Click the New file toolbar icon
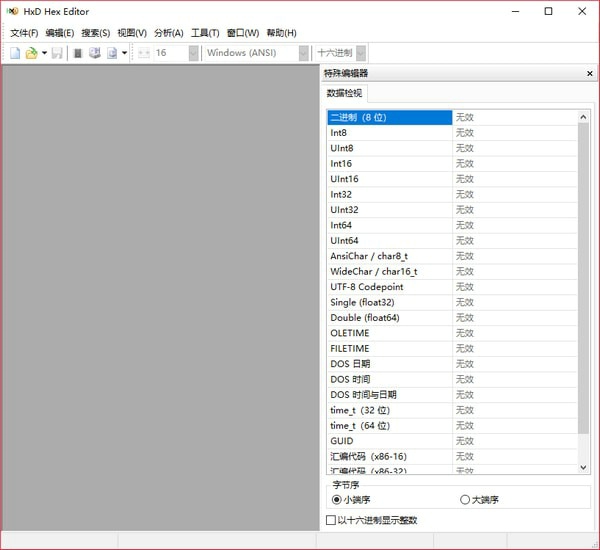The image size is (600, 550). coord(15,53)
